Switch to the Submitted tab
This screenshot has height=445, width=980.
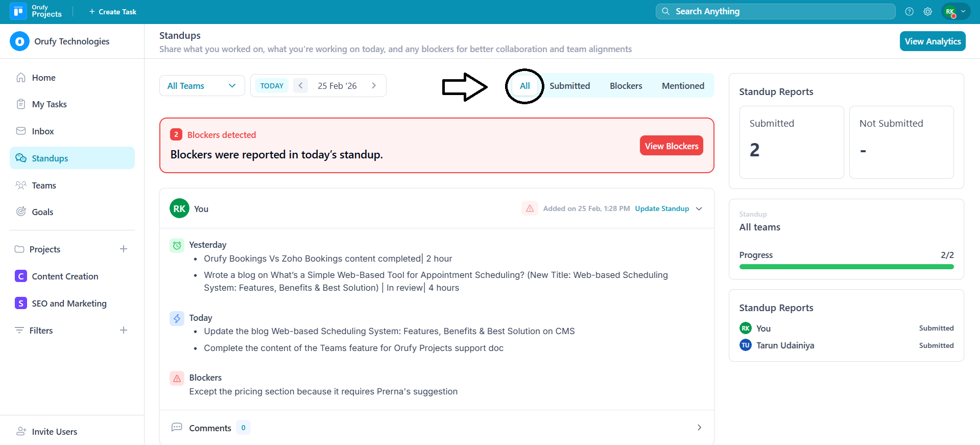pyautogui.click(x=569, y=86)
